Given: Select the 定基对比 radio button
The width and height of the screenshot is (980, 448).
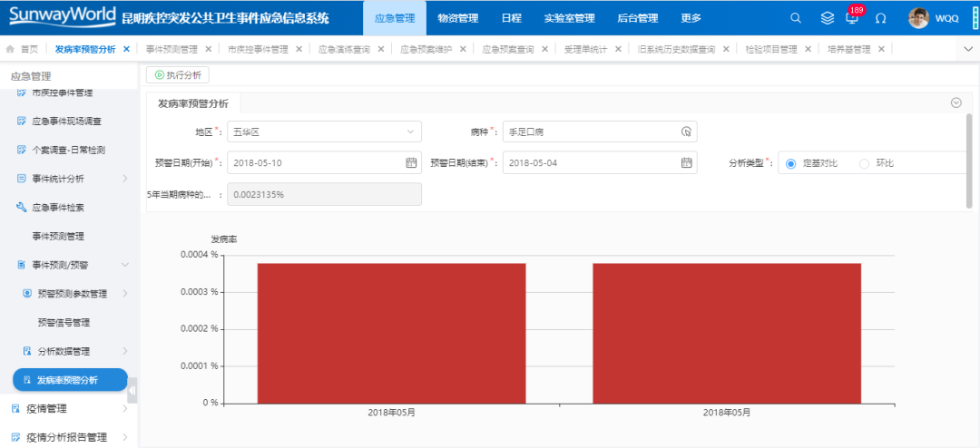Looking at the screenshot, I should 790,163.
